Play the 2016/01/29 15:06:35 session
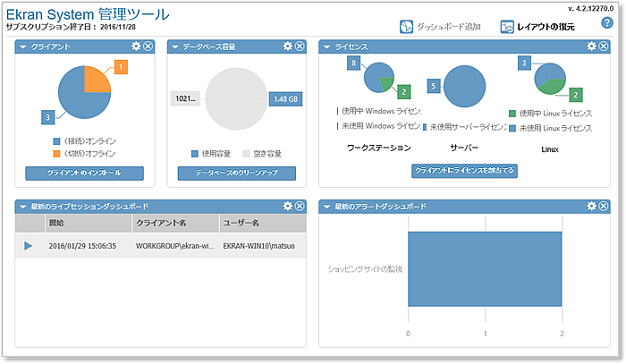 click(28, 246)
